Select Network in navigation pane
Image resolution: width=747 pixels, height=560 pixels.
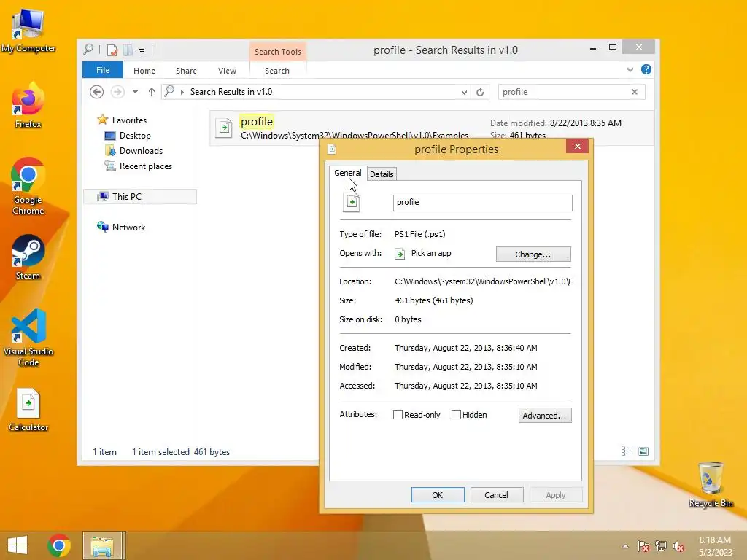point(128,227)
